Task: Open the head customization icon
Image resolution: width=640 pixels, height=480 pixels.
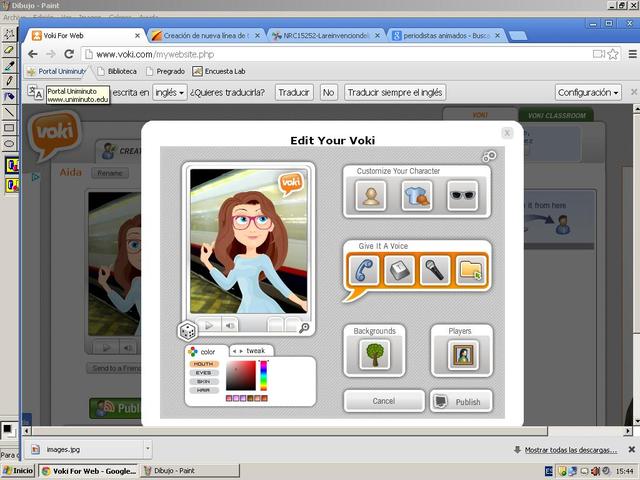Action: [371, 196]
